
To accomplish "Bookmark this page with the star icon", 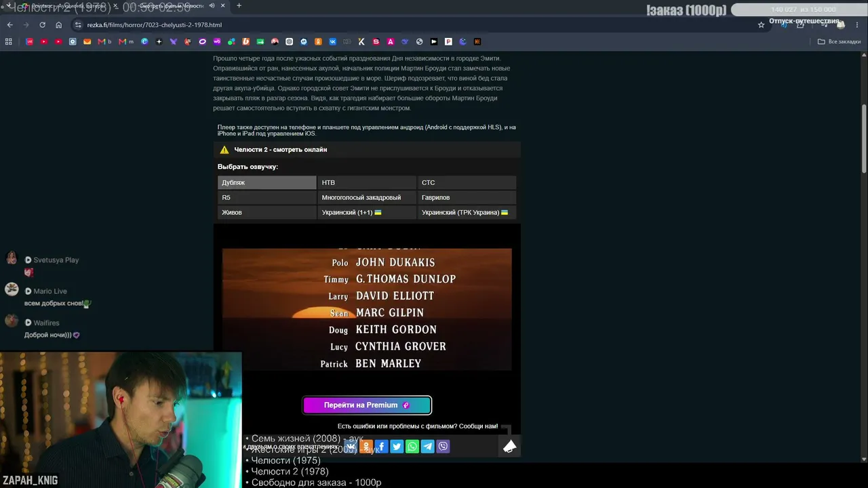I will 761,25.
